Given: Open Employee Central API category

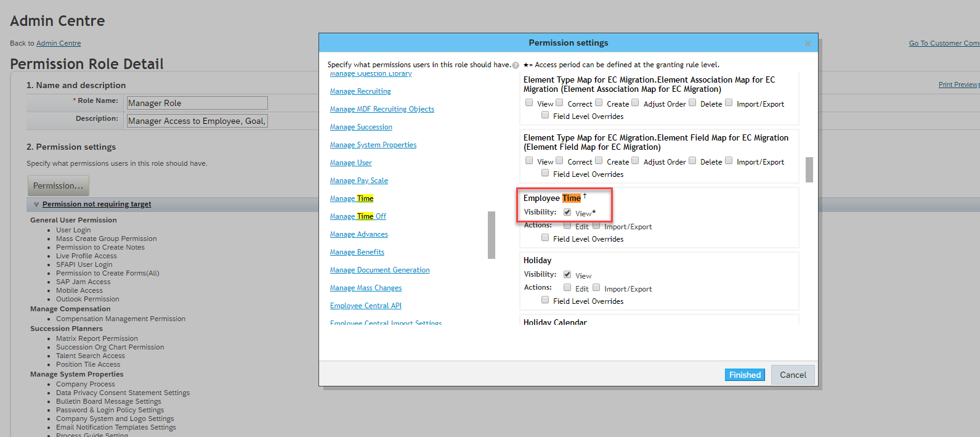Looking at the screenshot, I should [x=366, y=306].
